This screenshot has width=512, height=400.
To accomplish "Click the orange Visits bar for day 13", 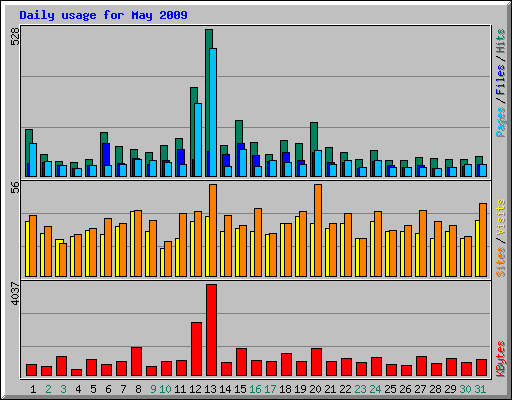I will point(213,230).
